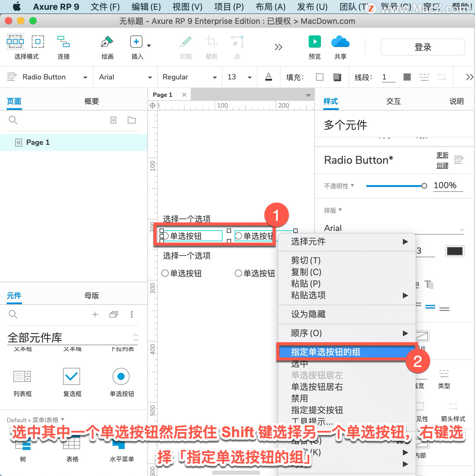Image resolution: width=475 pixels, height=476 pixels.
Task: Select Page 1 in pages tree
Action: tap(74, 142)
